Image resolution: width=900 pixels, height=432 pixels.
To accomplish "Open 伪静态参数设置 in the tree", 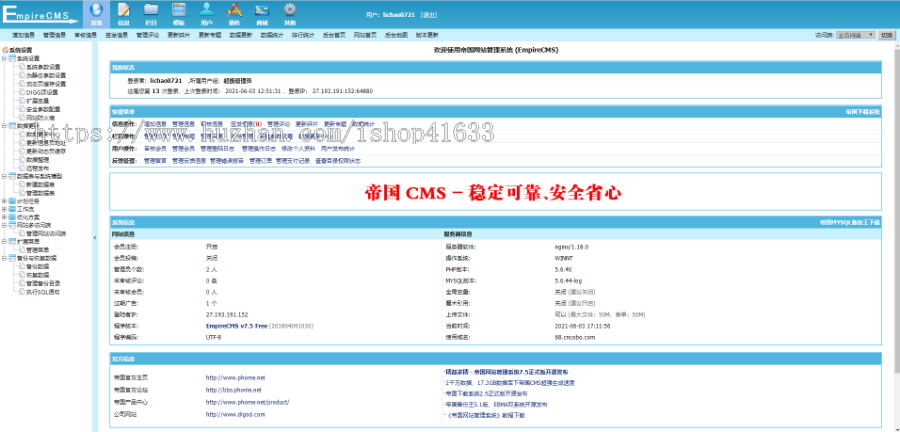I will [x=46, y=75].
